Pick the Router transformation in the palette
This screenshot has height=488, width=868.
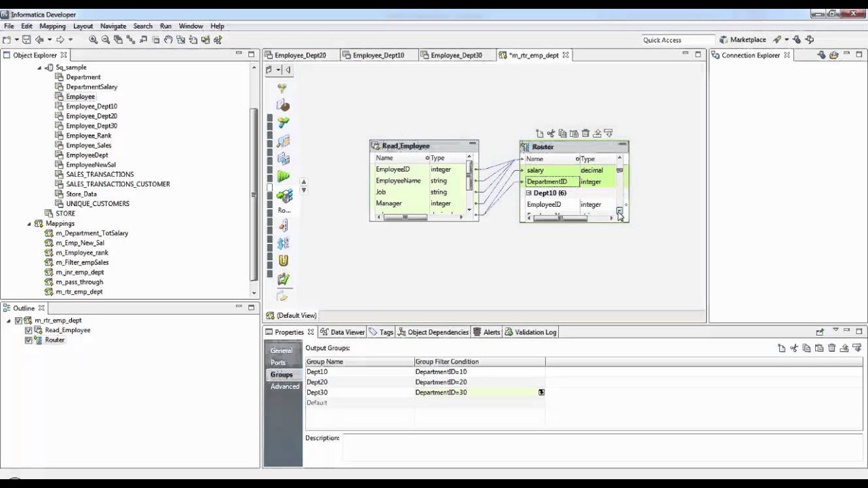(x=283, y=197)
